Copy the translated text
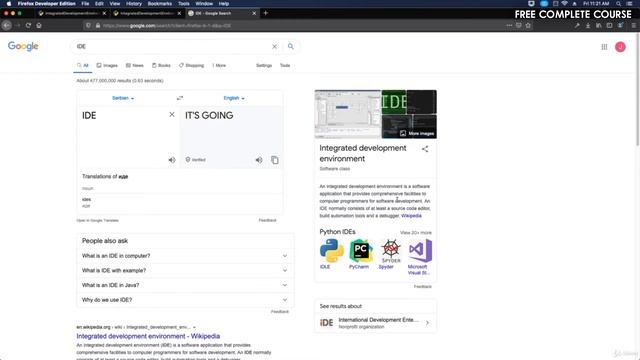The height and width of the screenshot is (360, 640). pos(275,160)
